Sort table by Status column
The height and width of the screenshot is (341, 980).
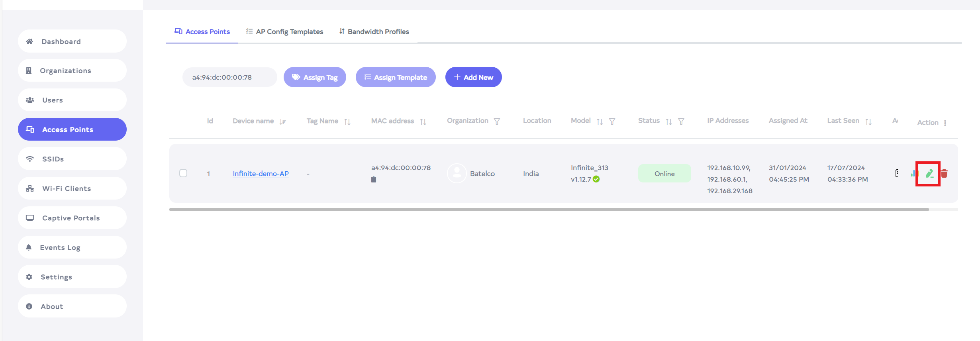click(668, 122)
